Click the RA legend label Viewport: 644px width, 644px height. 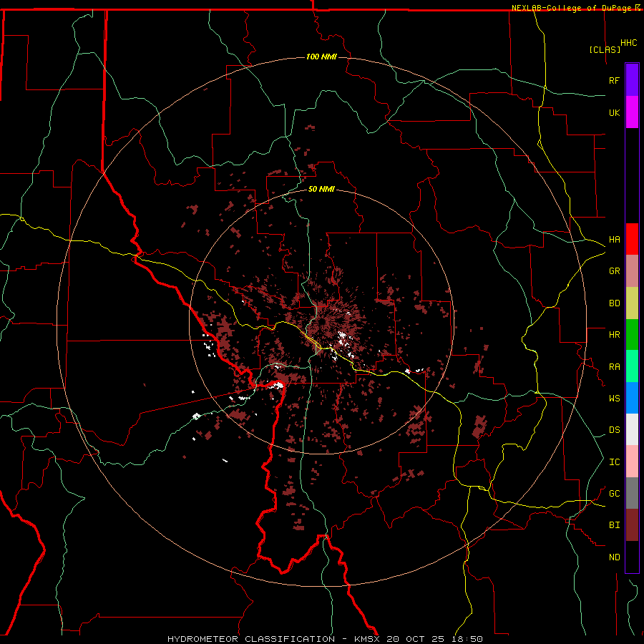pyautogui.click(x=614, y=367)
